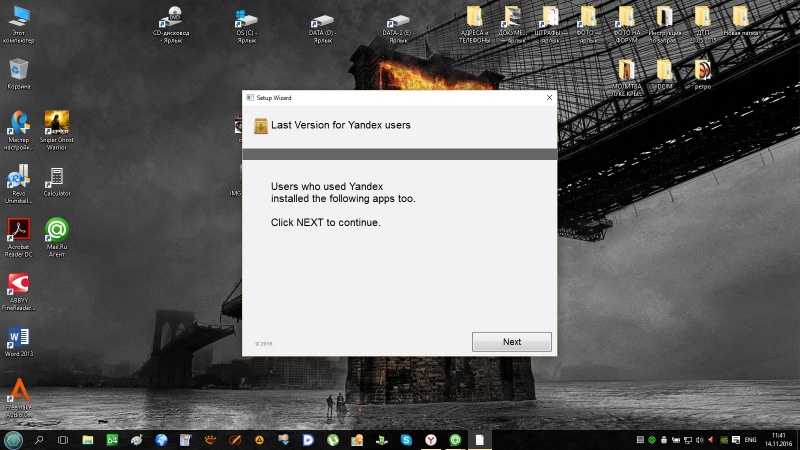
Task: Select the Calculator desktop shortcut
Action: click(x=57, y=182)
